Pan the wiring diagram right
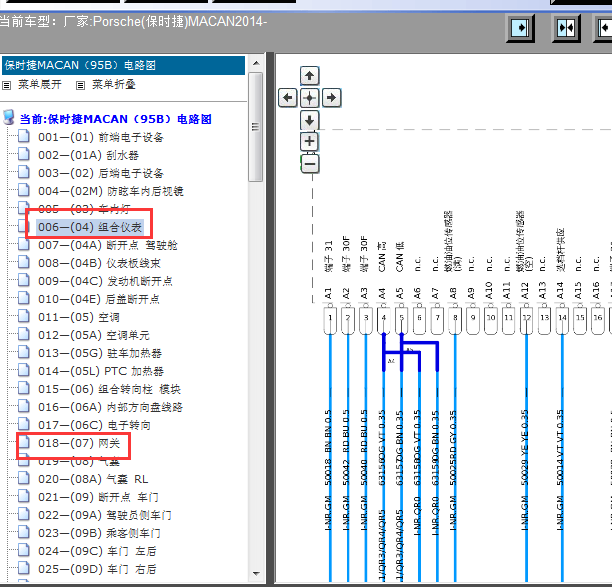Screen dimensions: 612x587 [x=331, y=98]
